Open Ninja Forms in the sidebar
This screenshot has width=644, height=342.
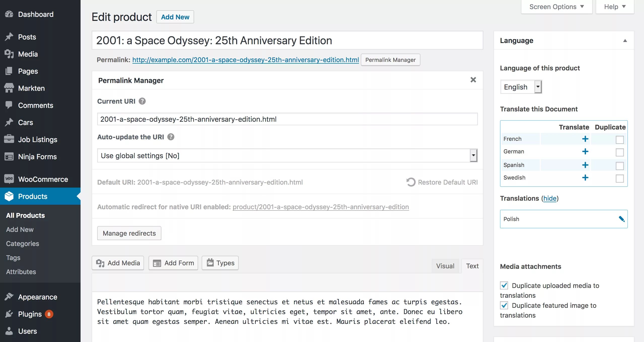[37, 156]
